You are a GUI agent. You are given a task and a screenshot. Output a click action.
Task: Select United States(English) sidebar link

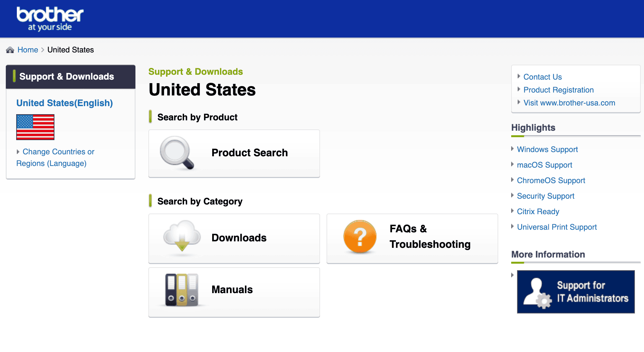64,103
